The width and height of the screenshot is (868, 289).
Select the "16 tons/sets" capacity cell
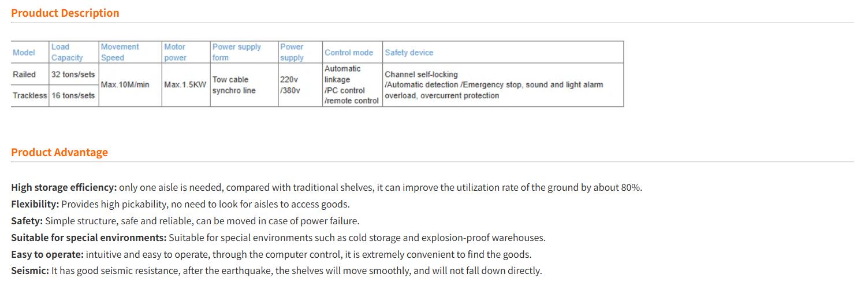73,95
